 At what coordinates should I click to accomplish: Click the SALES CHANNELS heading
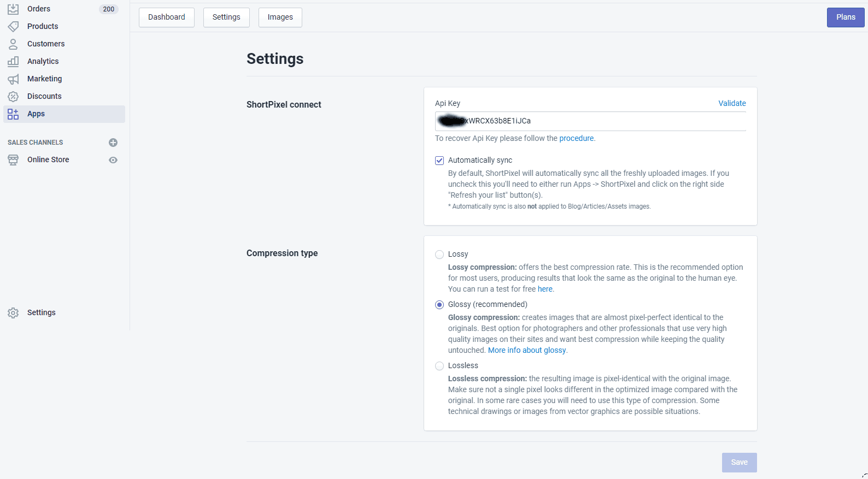click(x=36, y=143)
